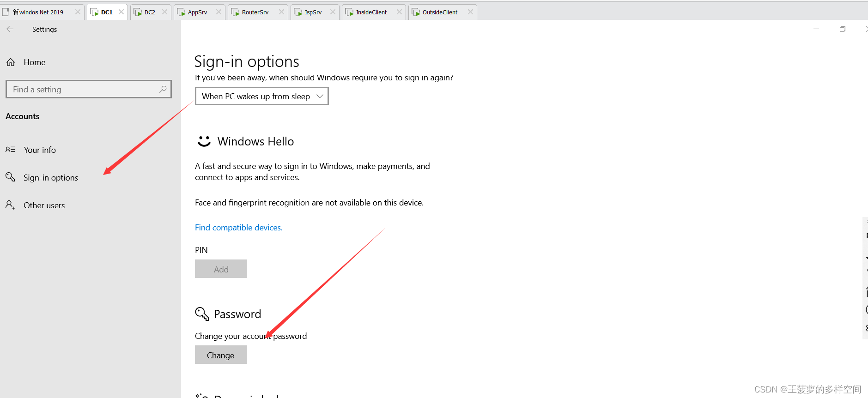868x398 pixels.
Task: Close the DC2 tab
Action: (x=164, y=12)
